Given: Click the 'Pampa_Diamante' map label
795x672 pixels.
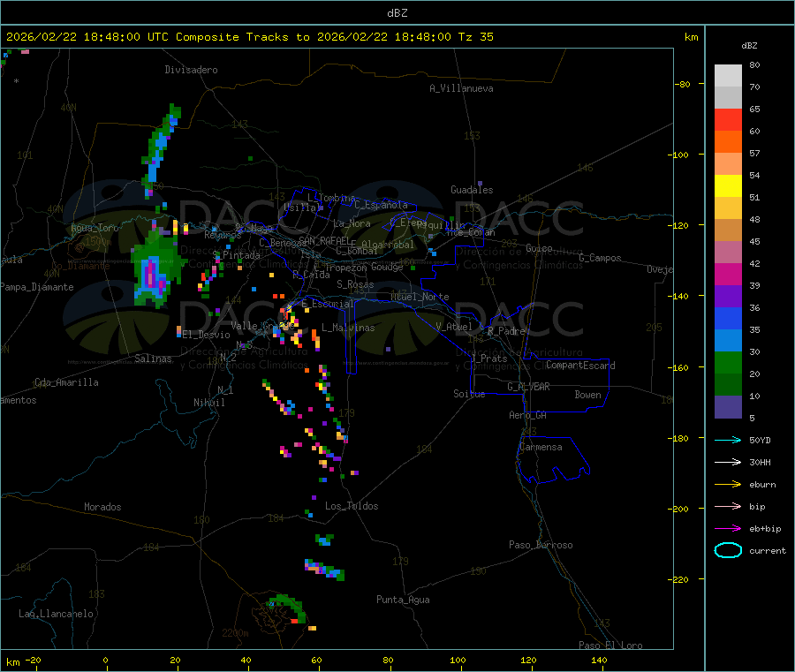Looking at the screenshot, I should [x=36, y=287].
